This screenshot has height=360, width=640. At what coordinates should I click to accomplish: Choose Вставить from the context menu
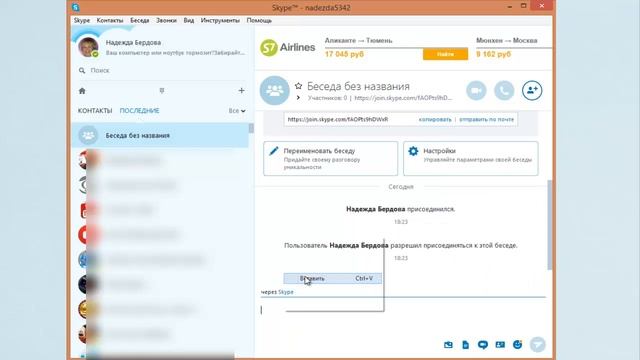pos(333,278)
